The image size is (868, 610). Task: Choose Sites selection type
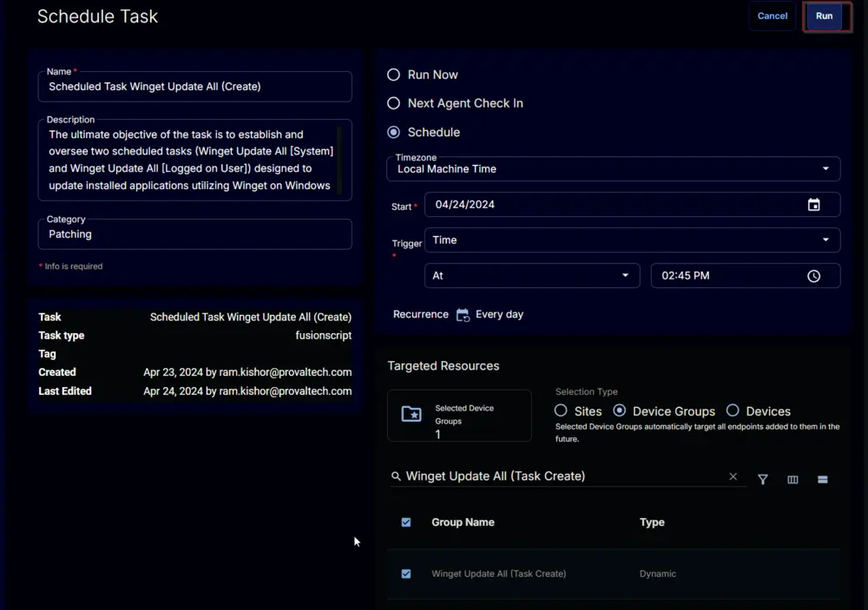[x=561, y=410]
